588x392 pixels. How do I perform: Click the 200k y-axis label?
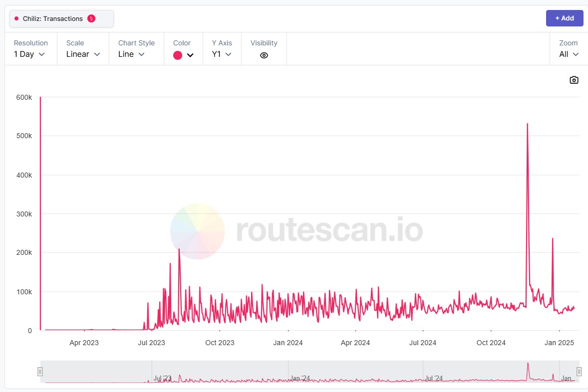click(x=24, y=252)
